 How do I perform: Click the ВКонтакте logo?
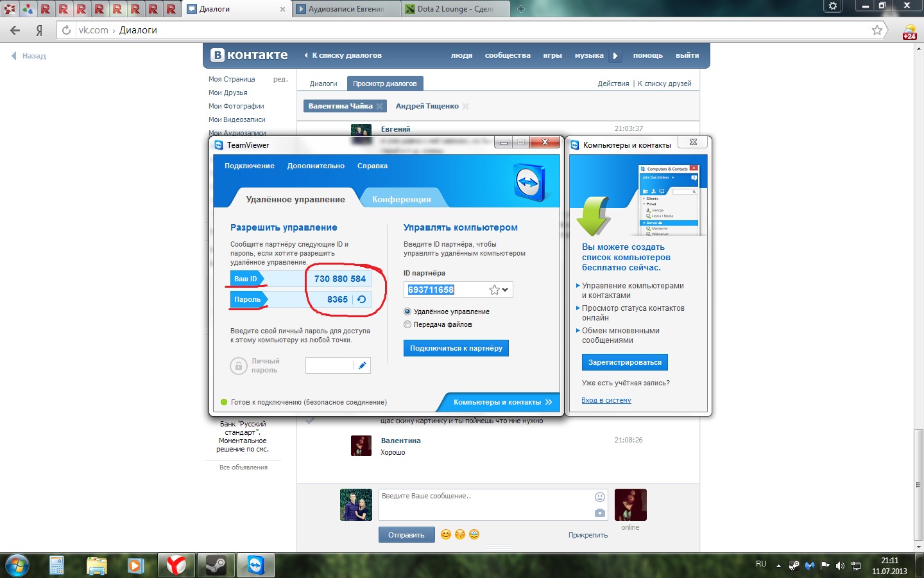(250, 55)
